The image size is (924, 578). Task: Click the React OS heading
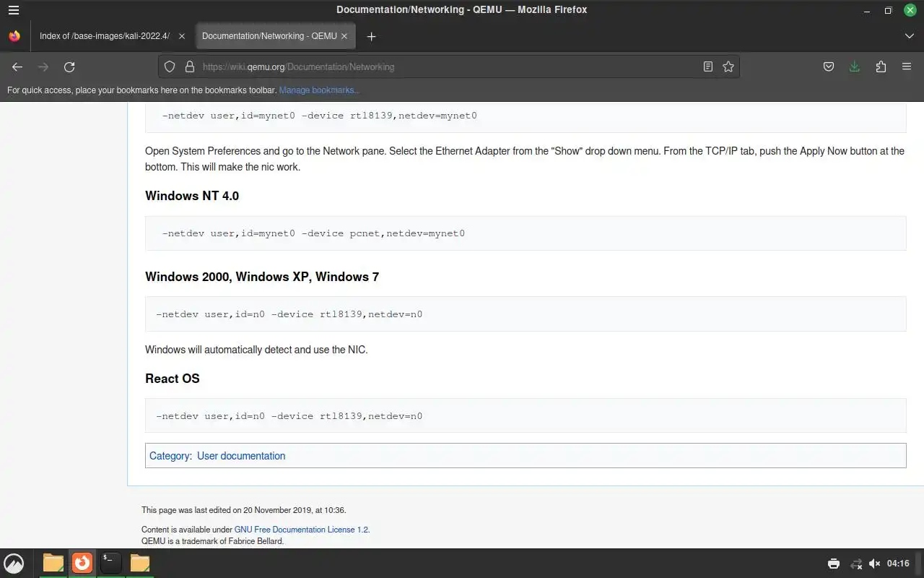pos(173,379)
